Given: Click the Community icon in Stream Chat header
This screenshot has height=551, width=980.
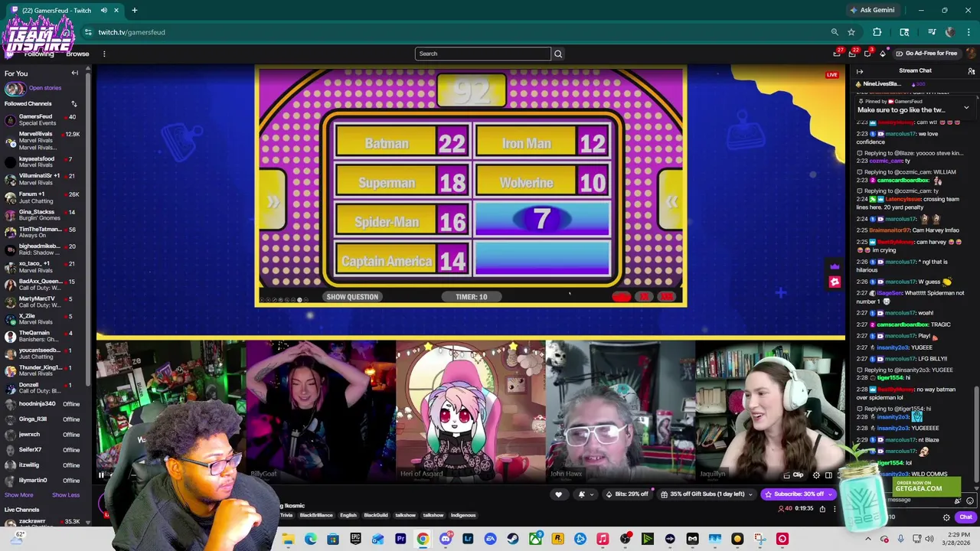Looking at the screenshot, I should tap(971, 70).
